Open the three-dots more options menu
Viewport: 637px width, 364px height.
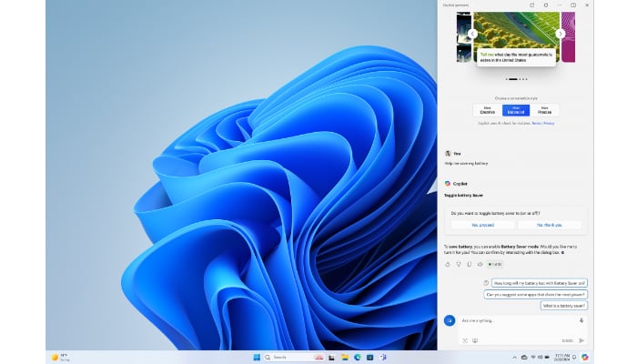pos(560,5)
